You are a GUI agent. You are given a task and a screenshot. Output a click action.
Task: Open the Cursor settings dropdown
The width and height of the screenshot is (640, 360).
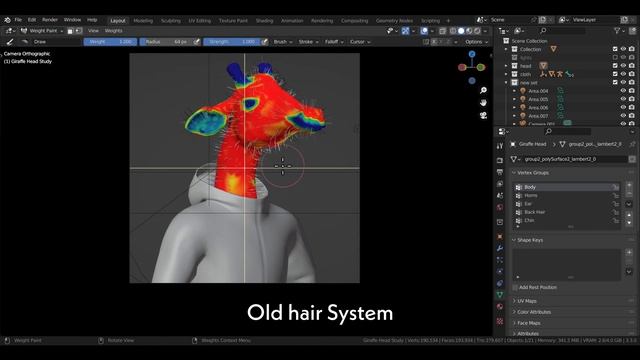click(x=360, y=42)
